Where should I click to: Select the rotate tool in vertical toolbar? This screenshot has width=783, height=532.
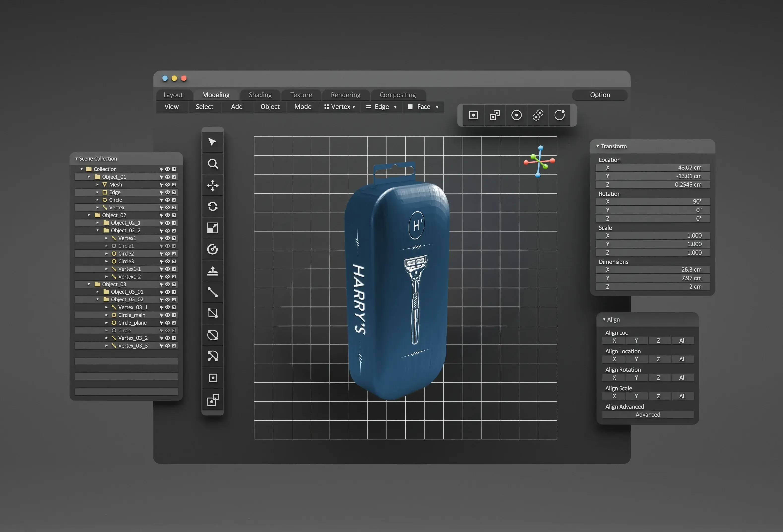point(213,206)
